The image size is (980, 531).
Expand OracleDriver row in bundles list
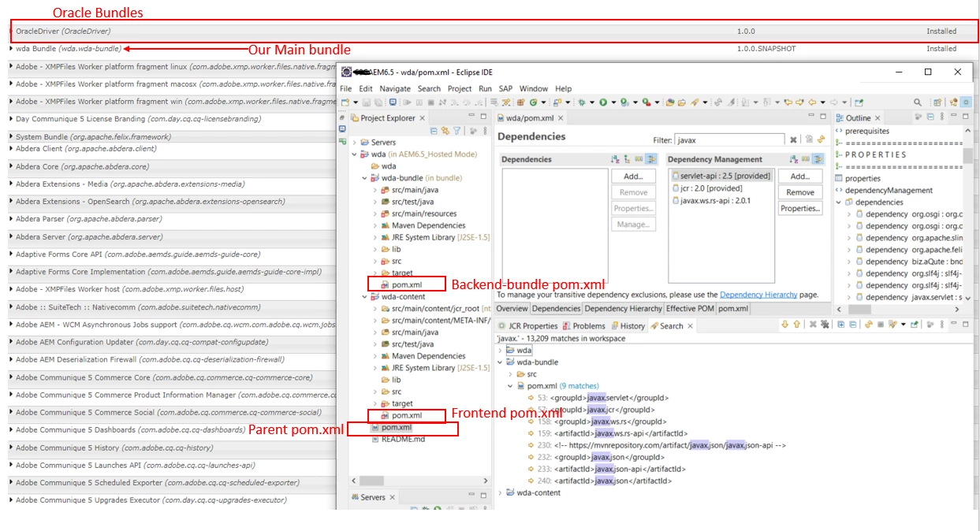[x=11, y=32]
